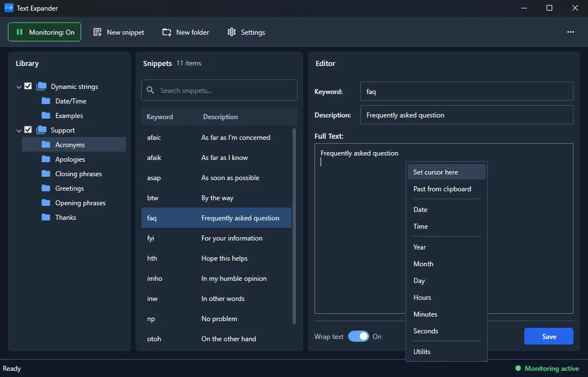Turn off the Wrap text toggle
The height and width of the screenshot is (377, 588).
[x=359, y=337]
